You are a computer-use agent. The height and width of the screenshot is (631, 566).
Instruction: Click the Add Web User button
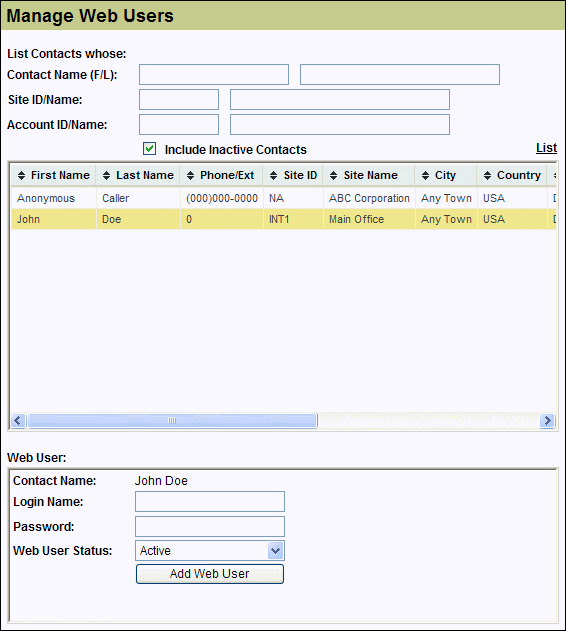coord(210,574)
